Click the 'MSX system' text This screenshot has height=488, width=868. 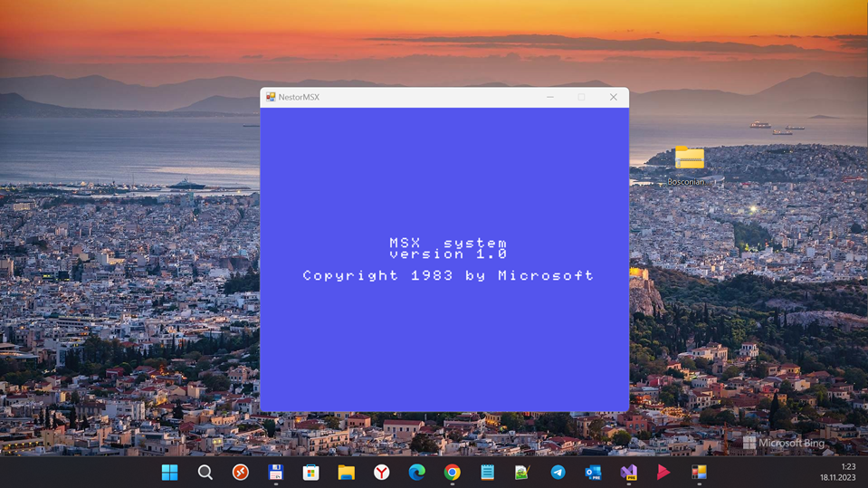(x=448, y=243)
